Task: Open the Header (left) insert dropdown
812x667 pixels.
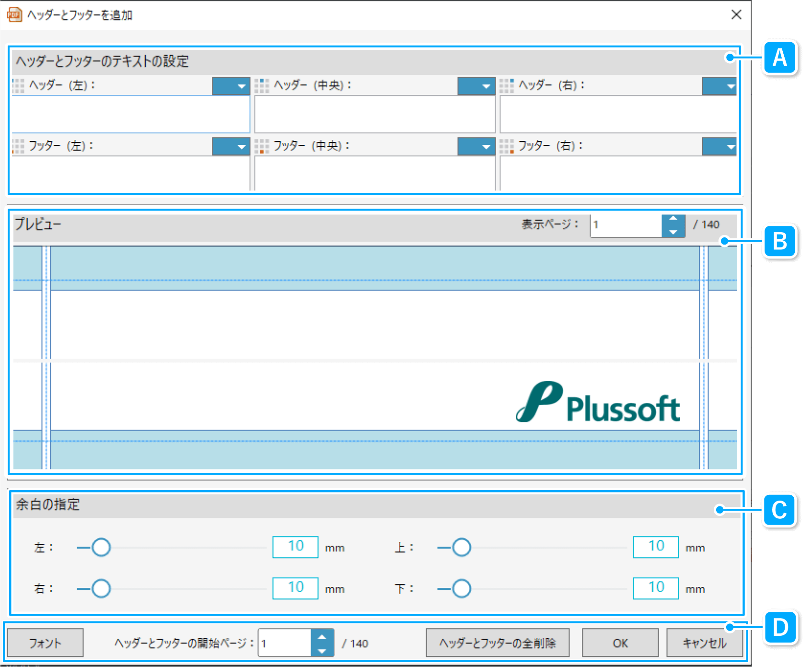Action: point(231,86)
